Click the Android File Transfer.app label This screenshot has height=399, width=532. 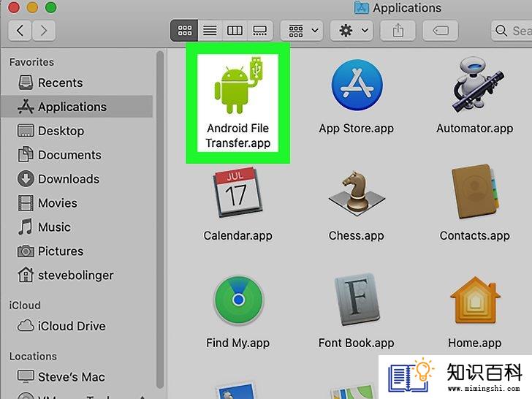[x=237, y=136]
